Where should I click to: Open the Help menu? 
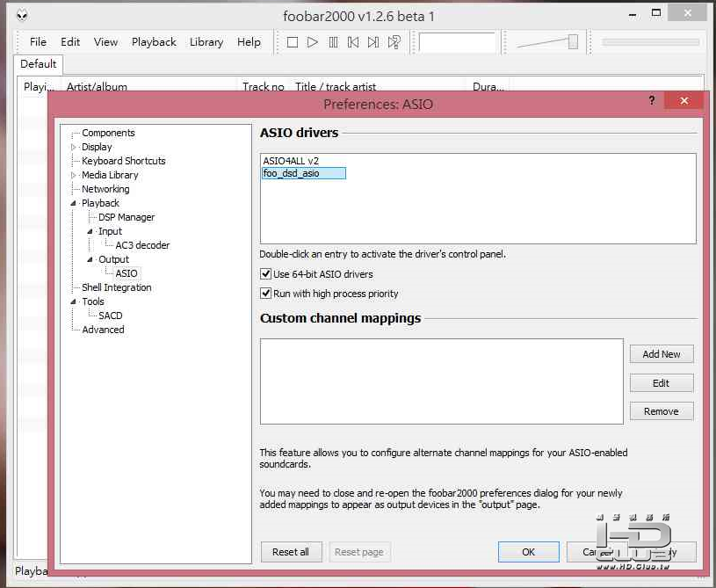click(x=249, y=42)
